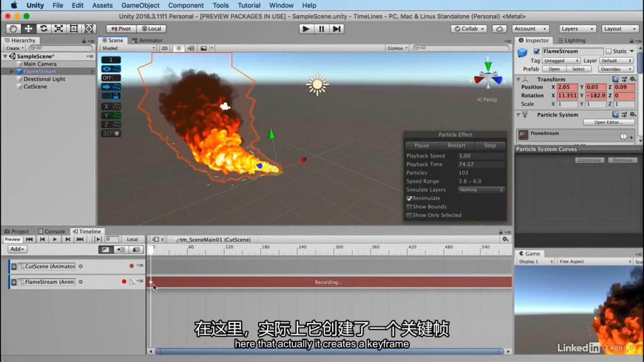The width and height of the screenshot is (644, 362).
Task: Toggle Timeline replace edit mode
Action: click(x=136, y=249)
